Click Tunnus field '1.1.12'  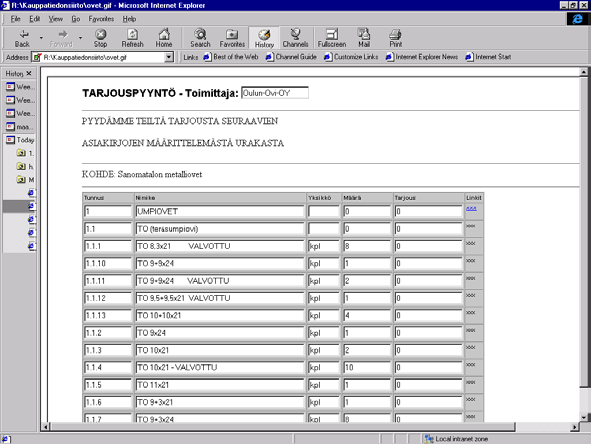coord(108,298)
